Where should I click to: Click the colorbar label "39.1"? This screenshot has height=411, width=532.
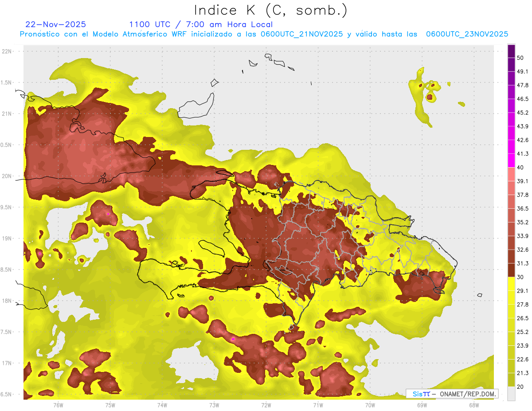pyautogui.click(x=523, y=181)
